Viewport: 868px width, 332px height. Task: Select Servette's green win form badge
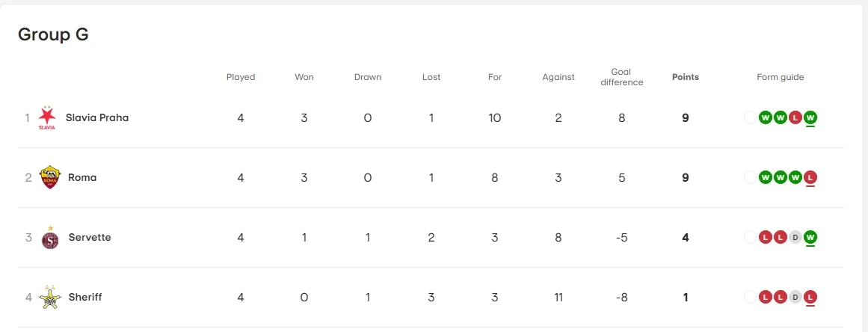coord(810,237)
